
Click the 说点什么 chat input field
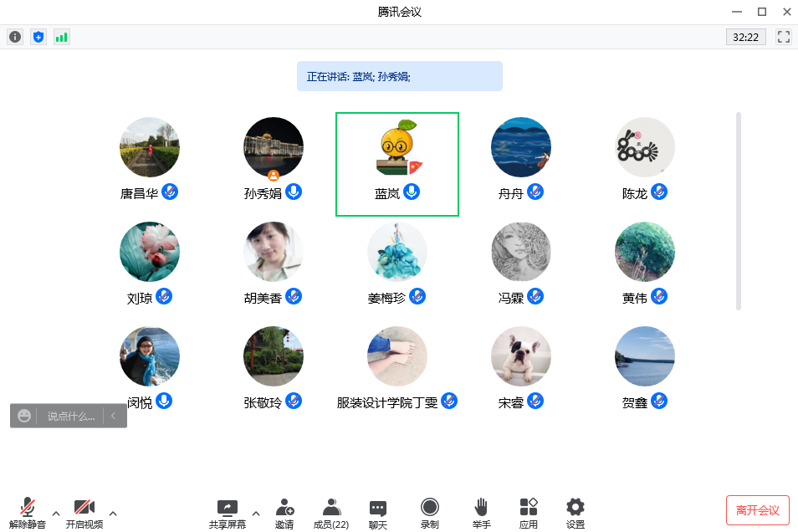pyautogui.click(x=70, y=416)
